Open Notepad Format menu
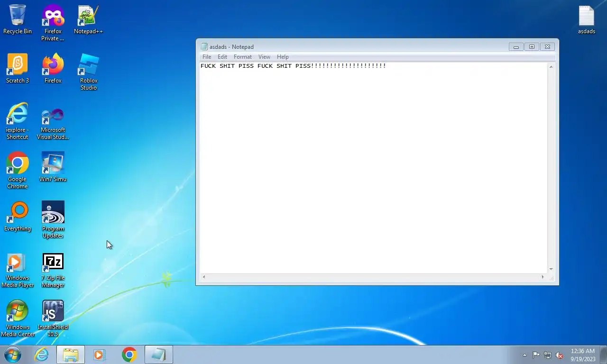Viewport: 607px width, 364px height. tap(243, 57)
